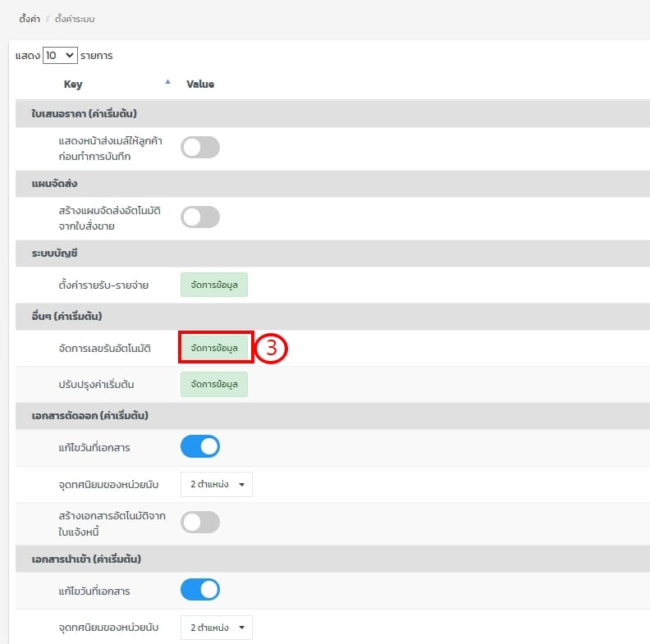
Task: Open จัดการข้อมูล for ปรับปรุงค่าเริ่มต้น
Action: point(214,384)
